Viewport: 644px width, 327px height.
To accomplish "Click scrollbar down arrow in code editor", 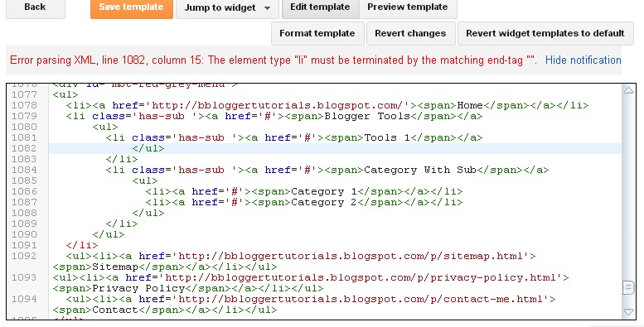I will click(x=628, y=312).
